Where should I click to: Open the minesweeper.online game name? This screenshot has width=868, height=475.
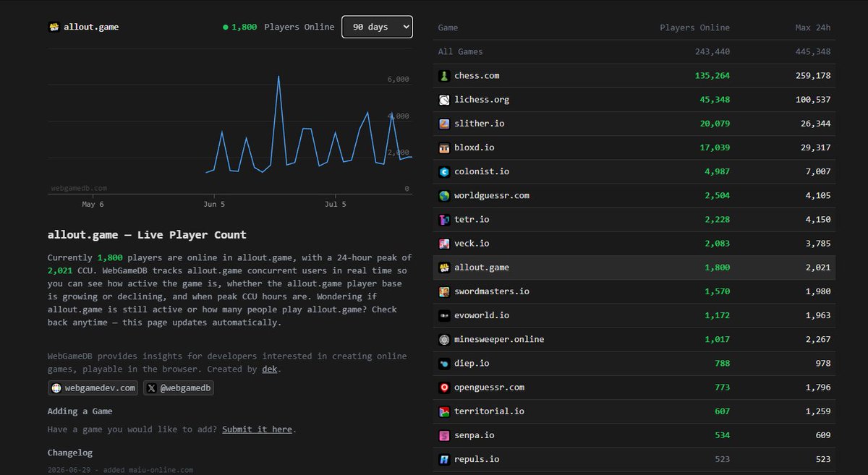[499, 339]
